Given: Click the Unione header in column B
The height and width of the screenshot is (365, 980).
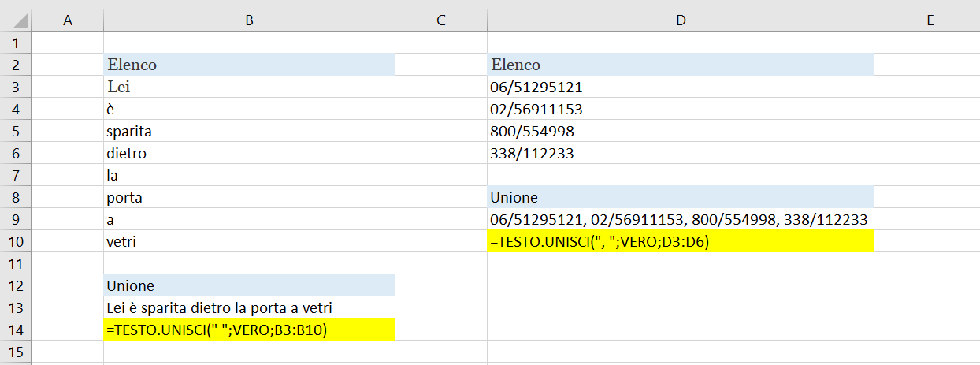Looking at the screenshot, I should pyautogui.click(x=249, y=285).
